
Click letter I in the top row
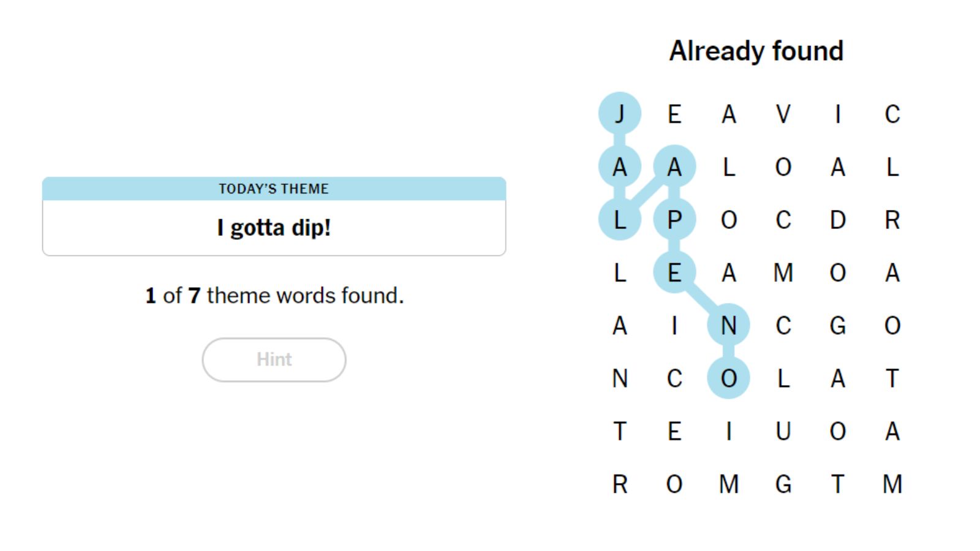coord(838,114)
